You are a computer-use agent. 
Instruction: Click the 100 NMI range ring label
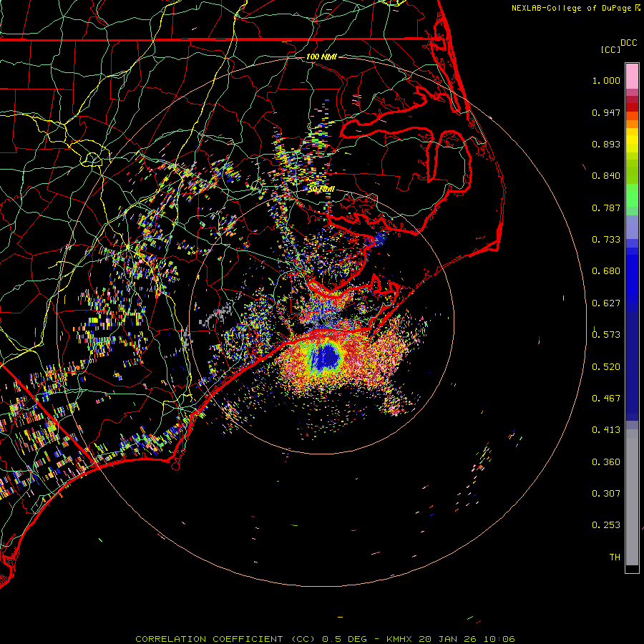tap(321, 57)
